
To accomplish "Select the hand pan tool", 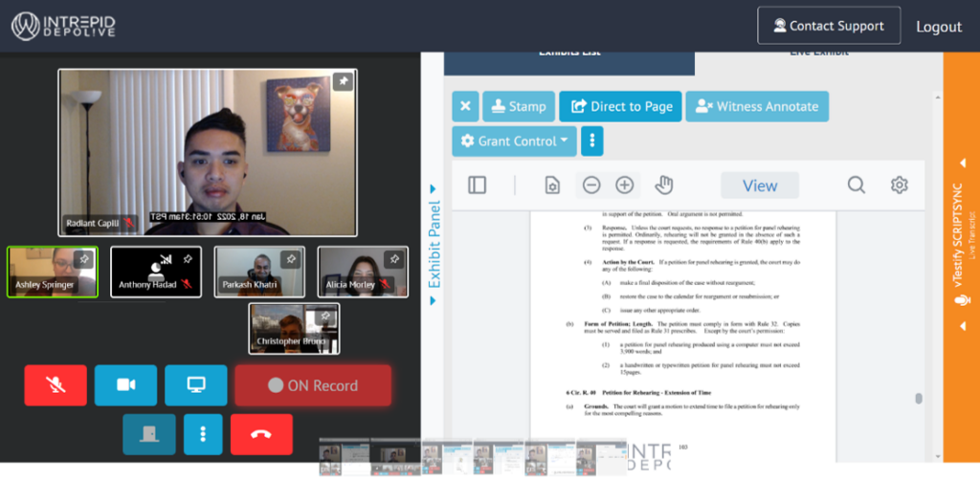I will (663, 185).
